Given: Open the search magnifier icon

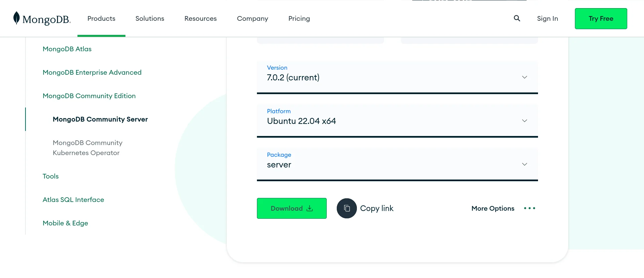Looking at the screenshot, I should 517,18.
